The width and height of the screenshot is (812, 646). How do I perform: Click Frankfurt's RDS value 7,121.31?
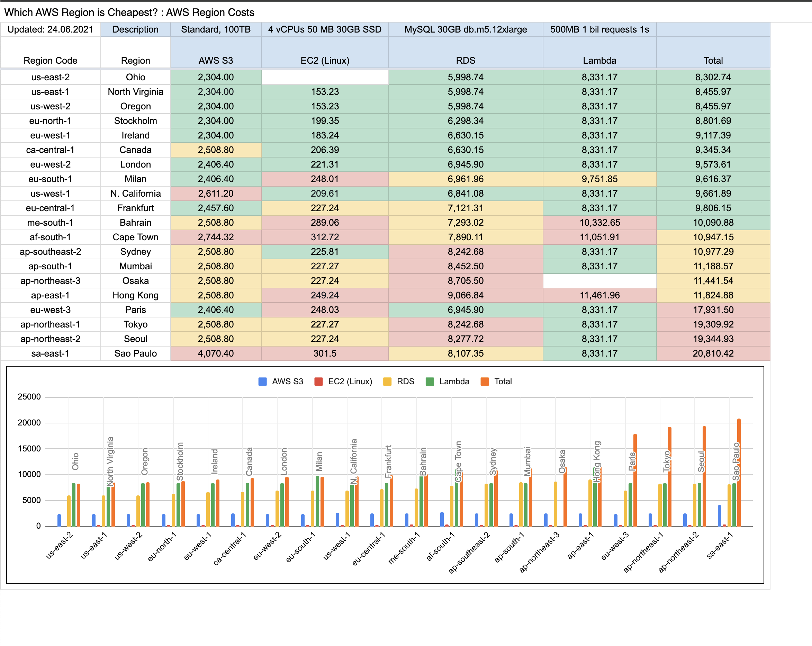[466, 208]
